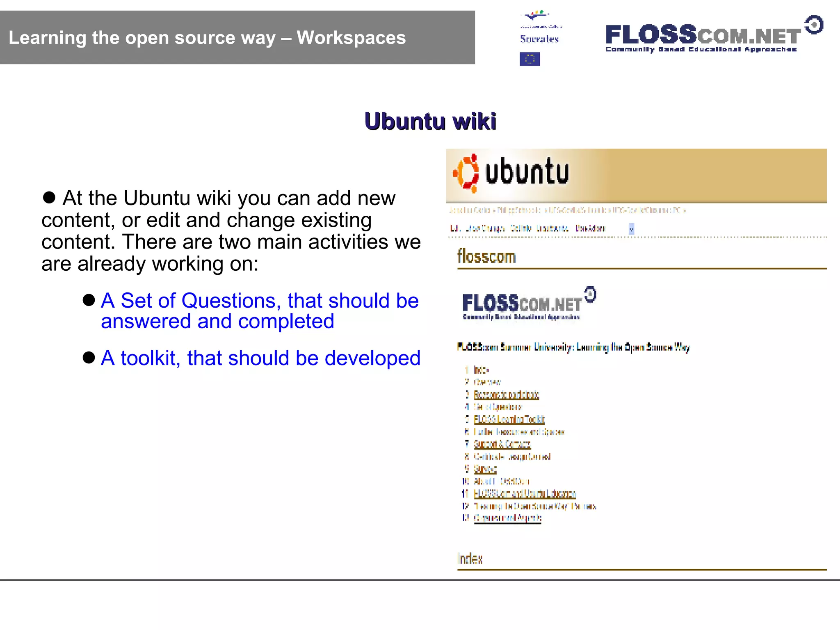Open table of contents item 1 Index
This screenshot has width=840, height=630.
pyautogui.click(x=481, y=370)
